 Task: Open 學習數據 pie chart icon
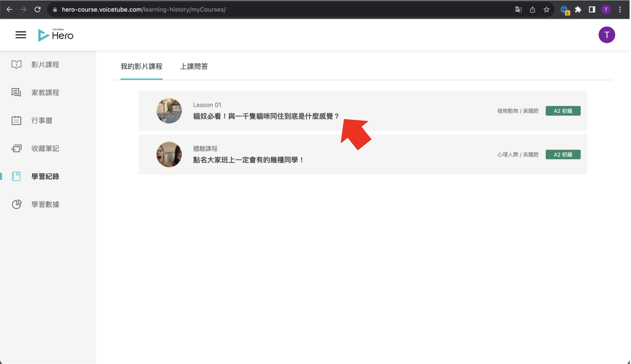pos(17,204)
